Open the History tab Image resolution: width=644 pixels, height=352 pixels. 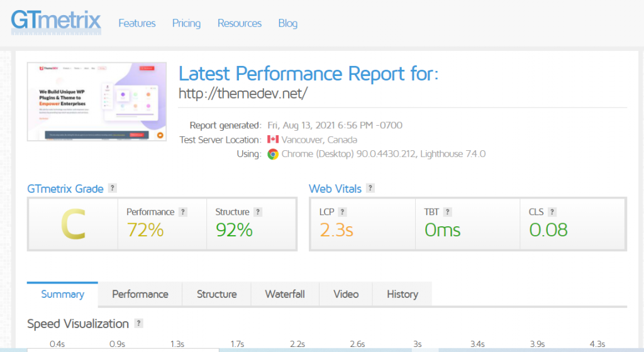[x=402, y=294]
